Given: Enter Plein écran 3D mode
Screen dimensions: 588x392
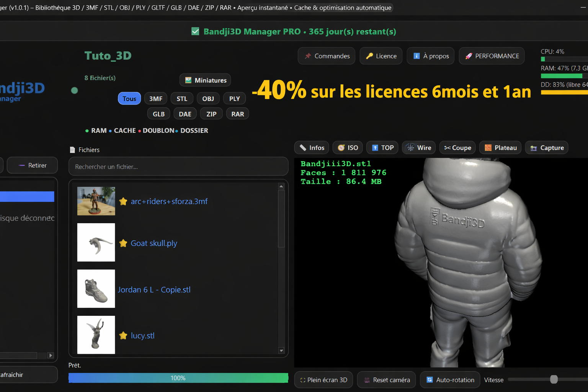Looking at the screenshot, I should click(324, 380).
